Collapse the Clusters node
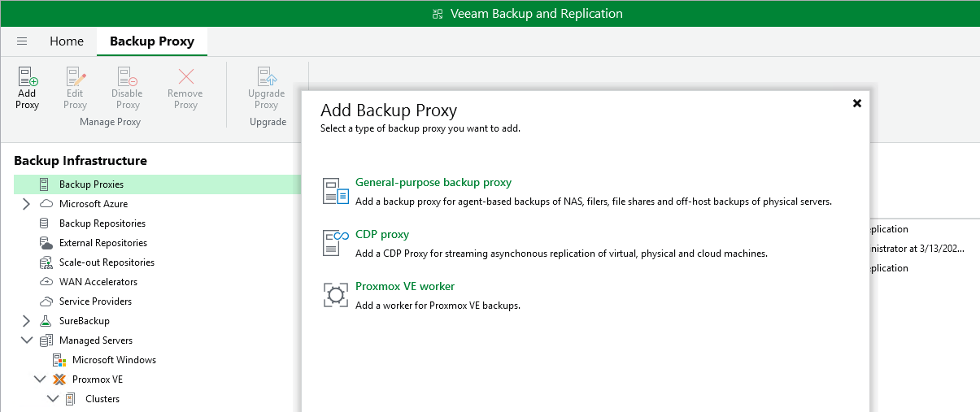The width and height of the screenshot is (980, 412). tap(52, 399)
